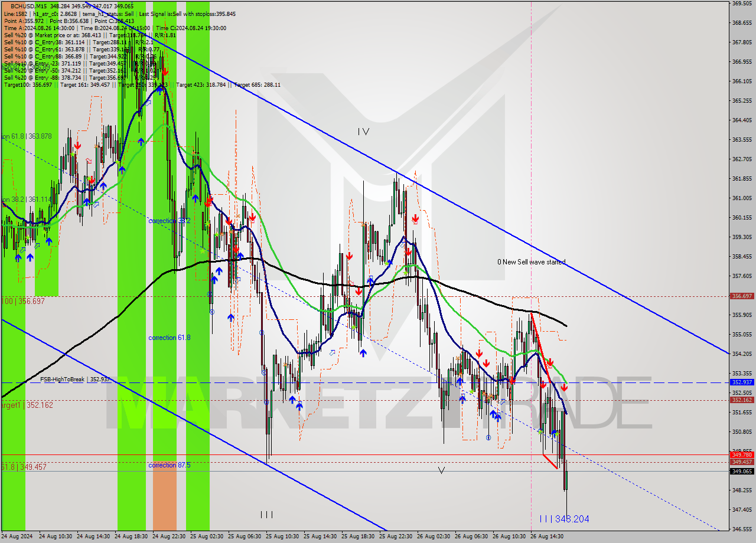756x543 pixels.
Task: Click the 'correction 61.8' label
Action: click(x=170, y=338)
